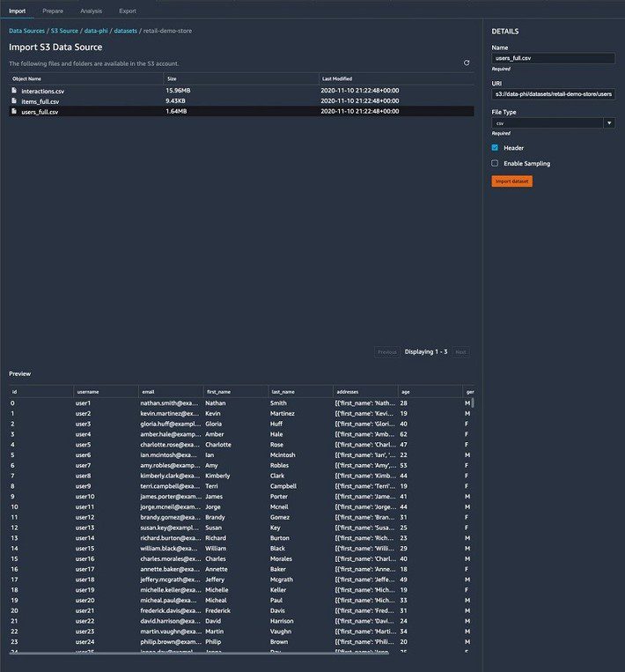Select the items_full.csv file row
This screenshot has width=625, height=672.
[241, 100]
